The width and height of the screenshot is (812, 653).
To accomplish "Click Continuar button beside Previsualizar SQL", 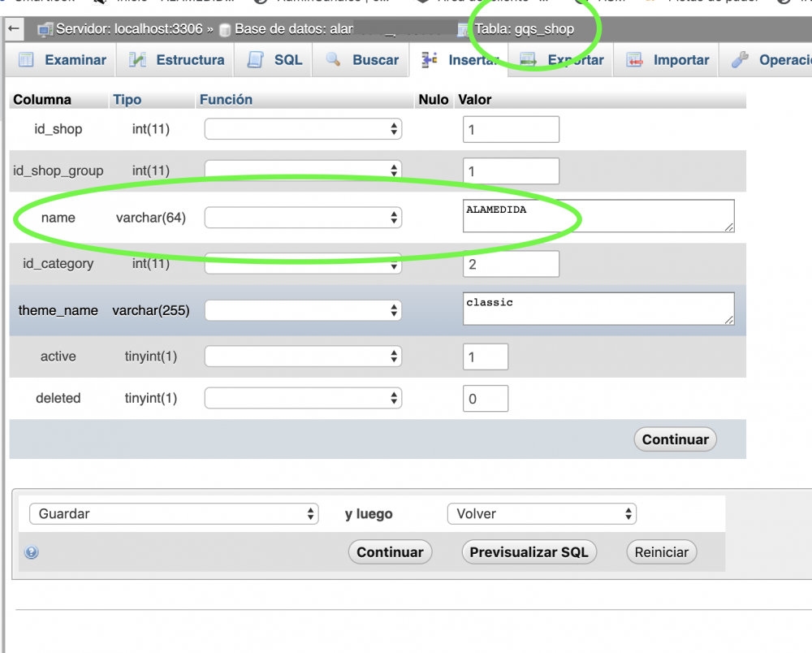I will (390, 552).
